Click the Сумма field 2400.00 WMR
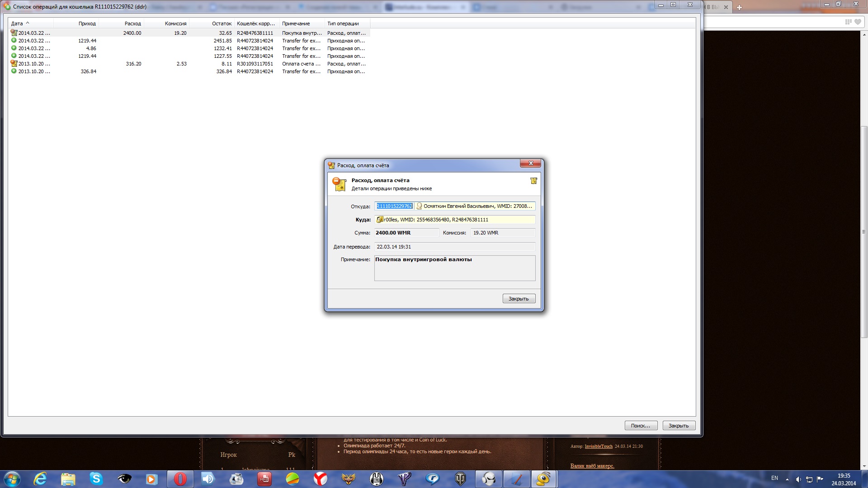The image size is (868, 488). [406, 233]
